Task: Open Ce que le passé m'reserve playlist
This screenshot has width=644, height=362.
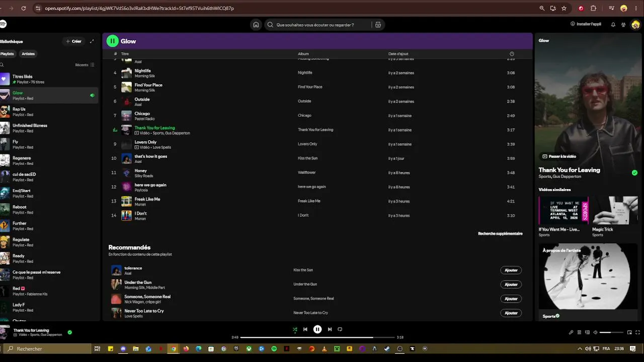Action: point(49,275)
